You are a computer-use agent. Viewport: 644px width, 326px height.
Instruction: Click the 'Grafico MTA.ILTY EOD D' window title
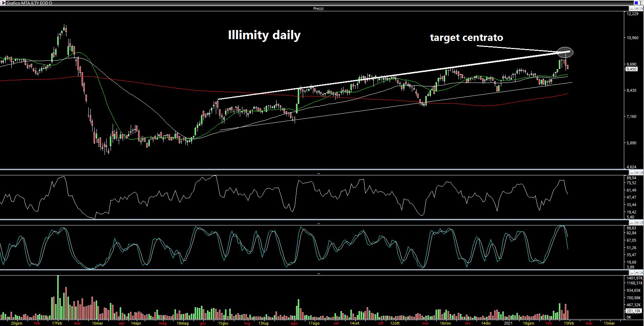(29, 3)
